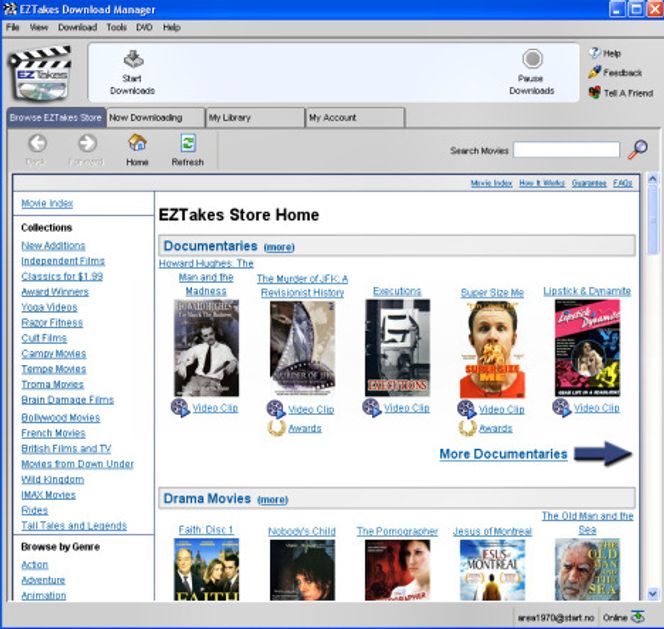Click the EZTakes clapperboard logo

tap(41, 74)
